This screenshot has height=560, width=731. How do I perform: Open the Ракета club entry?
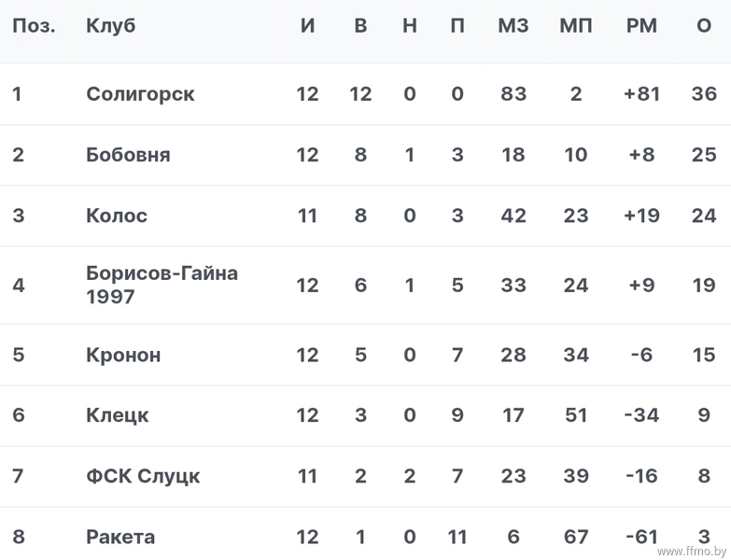(x=120, y=537)
